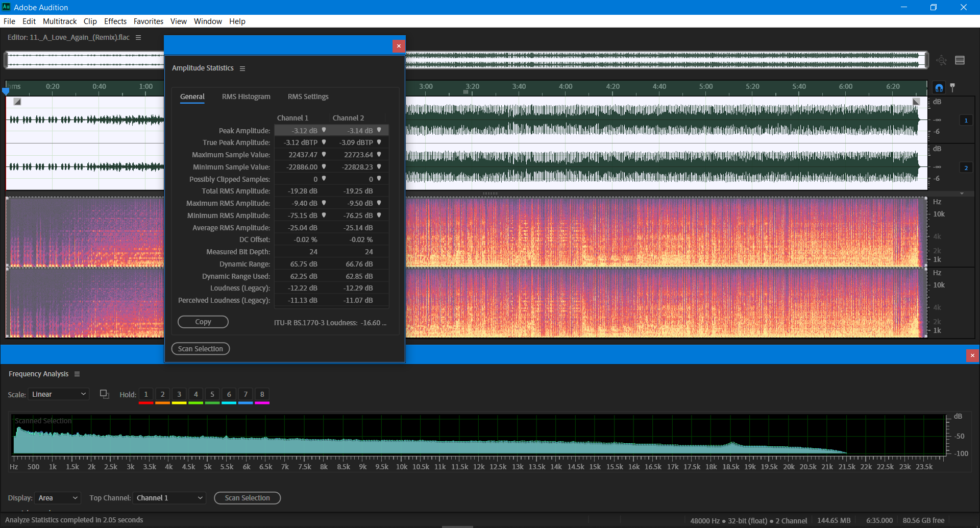This screenshot has width=980, height=528.
Task: Click Scan Selection in Frequency Analysis
Action: click(247, 498)
